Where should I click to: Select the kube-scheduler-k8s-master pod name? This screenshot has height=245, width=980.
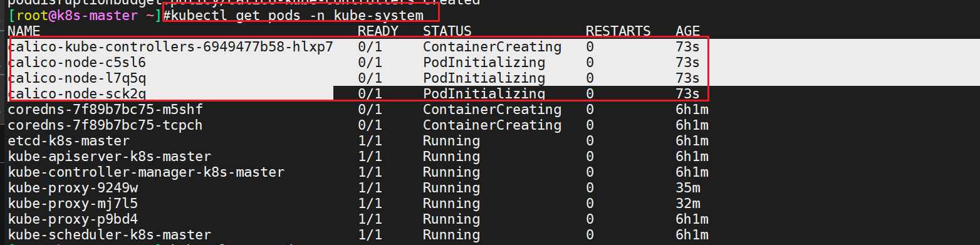coord(110,235)
